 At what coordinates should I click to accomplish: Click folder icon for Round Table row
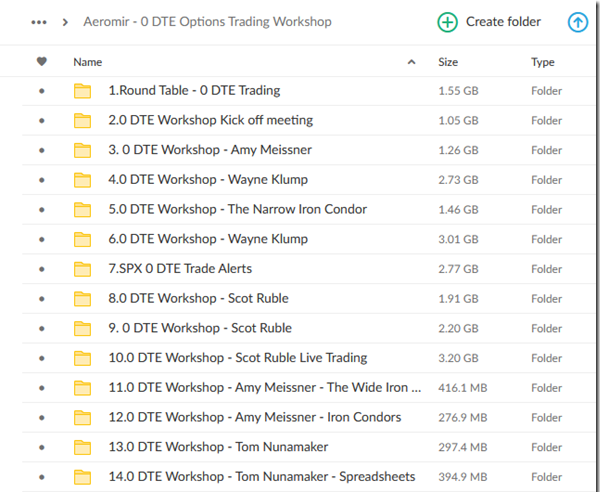click(82, 91)
